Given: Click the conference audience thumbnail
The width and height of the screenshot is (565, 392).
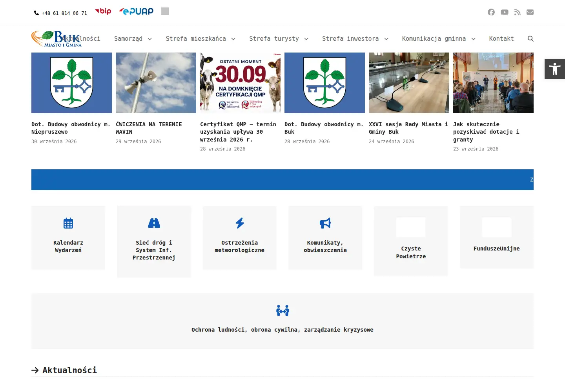Looking at the screenshot, I should 493,83.
